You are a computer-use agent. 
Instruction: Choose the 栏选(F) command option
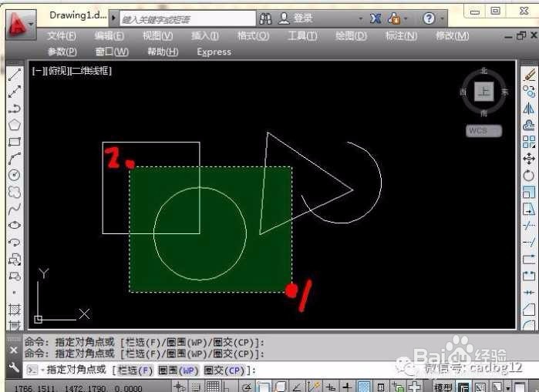click(135, 370)
